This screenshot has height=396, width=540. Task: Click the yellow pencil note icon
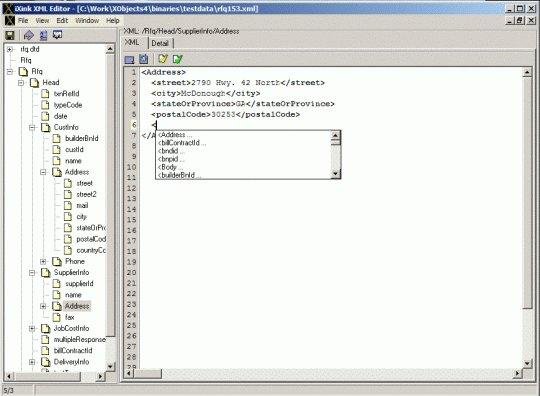tap(163, 59)
